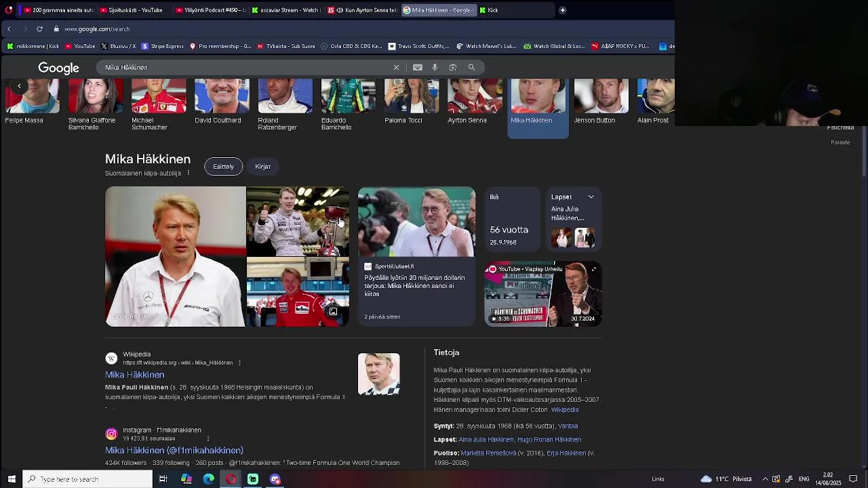Start voice search with the microphone icon
The height and width of the screenshot is (488, 868).
[x=435, y=68]
